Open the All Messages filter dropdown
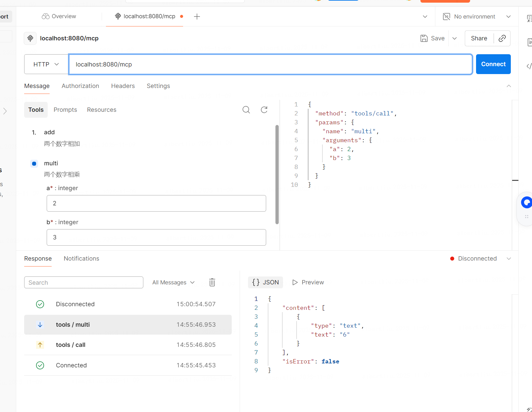This screenshot has height=412, width=532. (x=173, y=282)
